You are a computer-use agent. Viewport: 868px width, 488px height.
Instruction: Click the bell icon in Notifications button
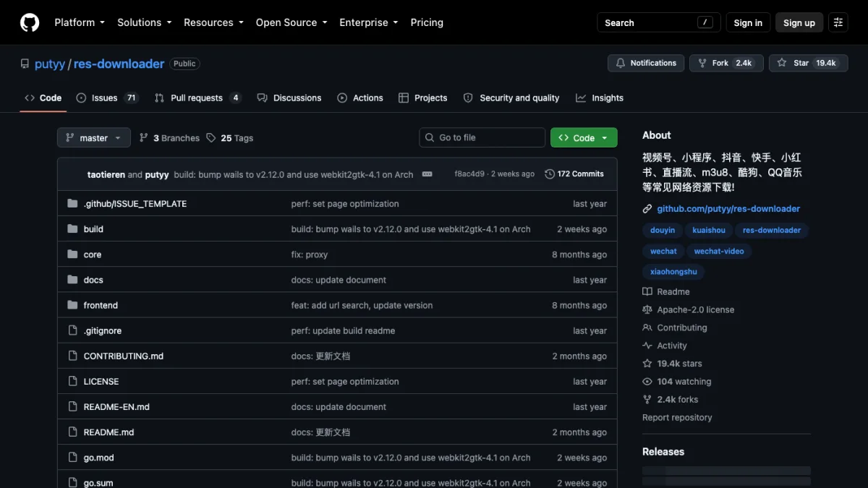(x=620, y=63)
